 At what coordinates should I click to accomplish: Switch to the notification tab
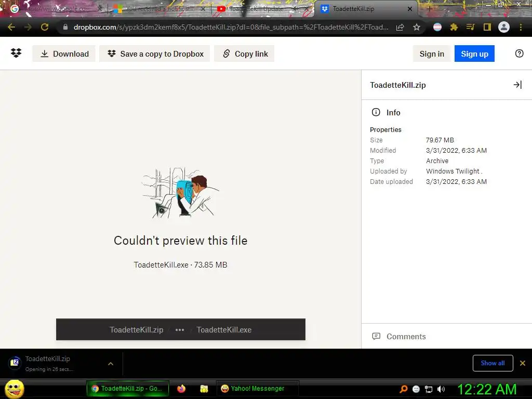(x=159, y=9)
